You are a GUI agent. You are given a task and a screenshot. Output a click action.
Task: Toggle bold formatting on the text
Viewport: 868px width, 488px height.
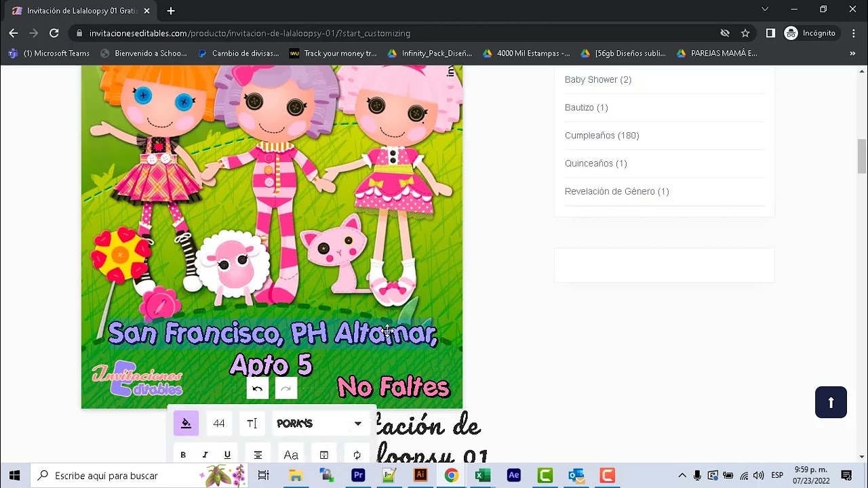182,454
